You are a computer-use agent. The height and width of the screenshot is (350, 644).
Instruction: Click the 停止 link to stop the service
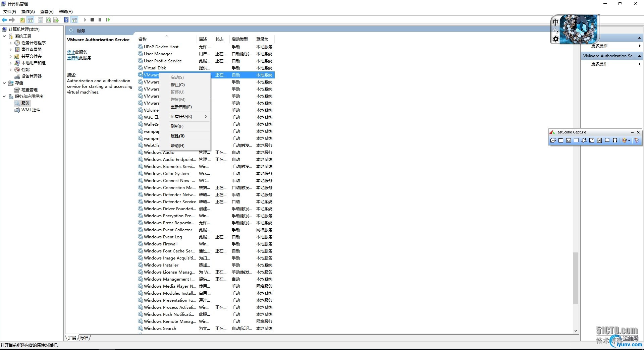(x=71, y=52)
